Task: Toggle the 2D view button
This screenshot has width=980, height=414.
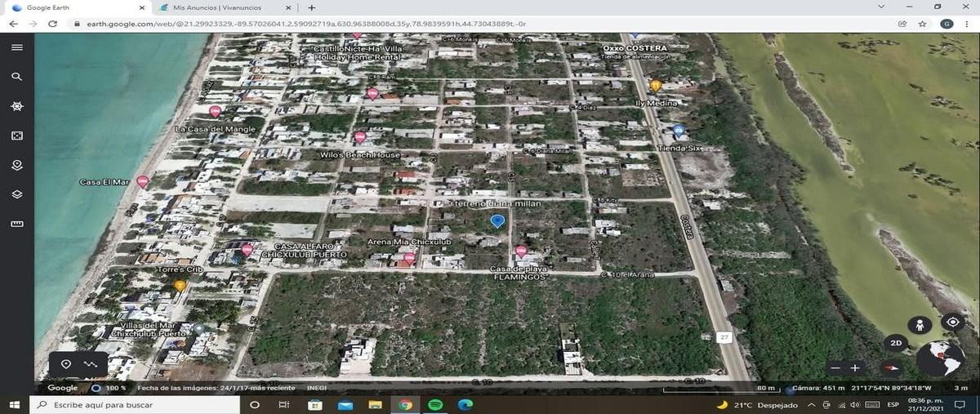Action: click(x=895, y=344)
